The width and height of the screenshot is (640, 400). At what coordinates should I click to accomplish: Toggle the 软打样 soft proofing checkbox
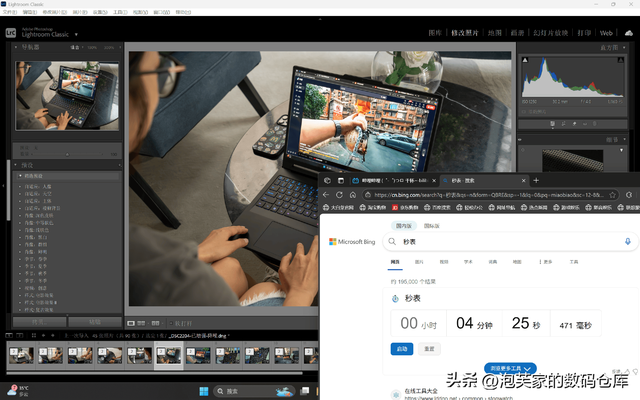click(x=171, y=323)
